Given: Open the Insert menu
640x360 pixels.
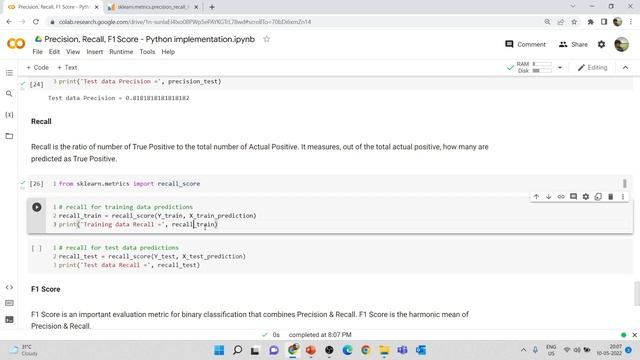Looking at the screenshot, I should (x=95, y=52).
